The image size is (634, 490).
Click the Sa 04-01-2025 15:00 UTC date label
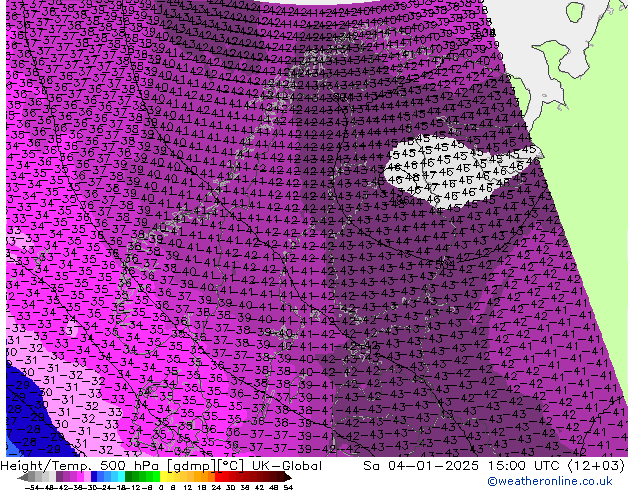[x=464, y=466]
